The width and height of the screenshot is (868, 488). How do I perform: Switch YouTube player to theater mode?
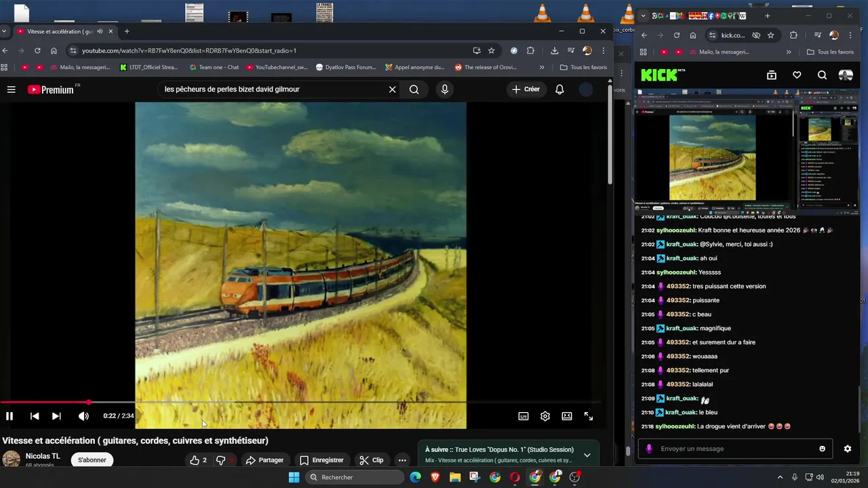point(567,416)
